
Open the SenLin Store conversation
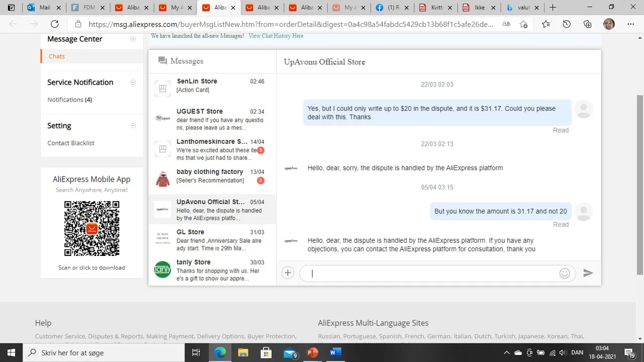(212, 88)
